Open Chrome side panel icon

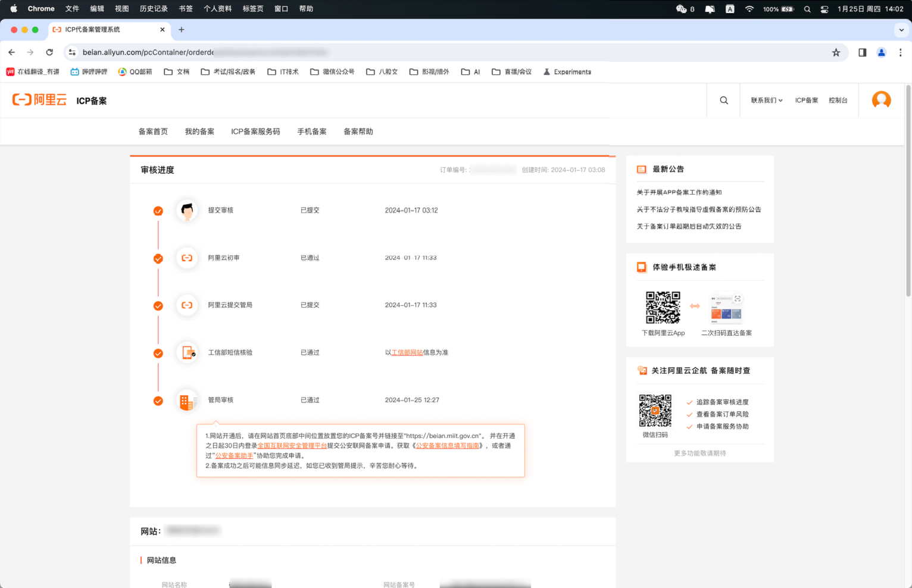(x=862, y=52)
